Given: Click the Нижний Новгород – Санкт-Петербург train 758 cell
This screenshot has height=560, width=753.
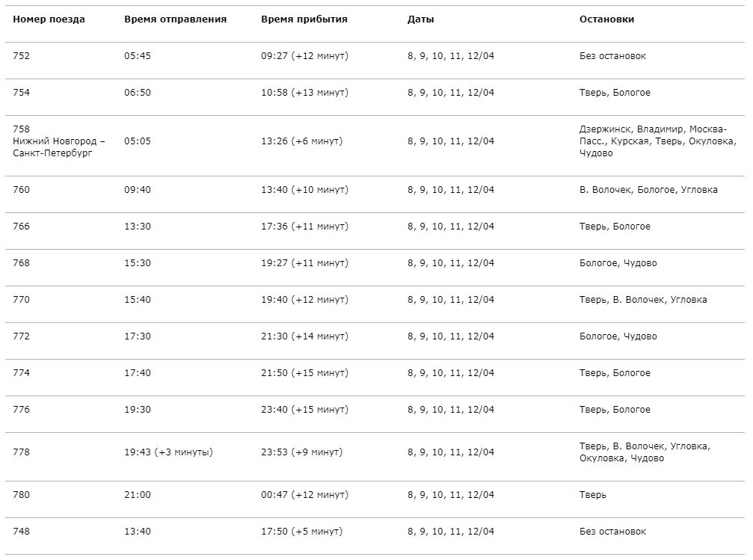Looking at the screenshot, I should [x=59, y=141].
